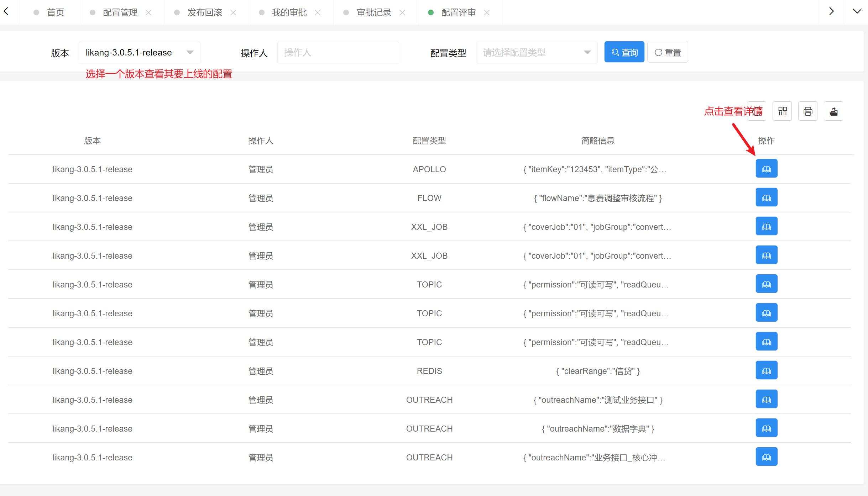
Task: Click the blue 查询 search button
Action: click(x=624, y=52)
